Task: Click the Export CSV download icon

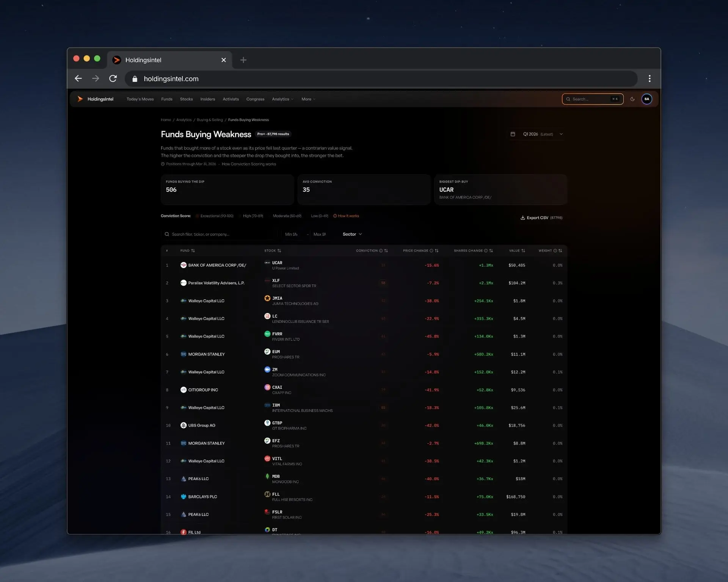Action: click(x=522, y=217)
